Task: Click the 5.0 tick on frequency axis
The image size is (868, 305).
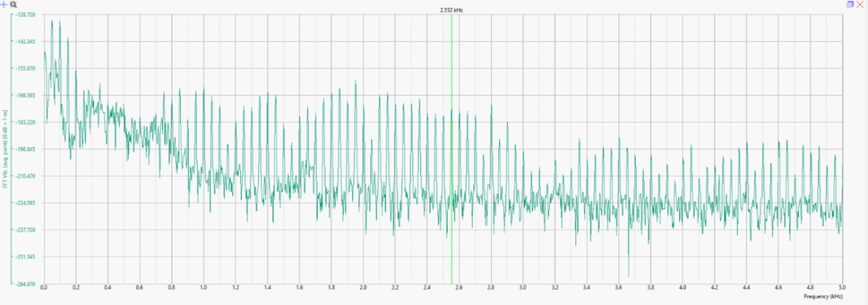Action: tap(842, 288)
